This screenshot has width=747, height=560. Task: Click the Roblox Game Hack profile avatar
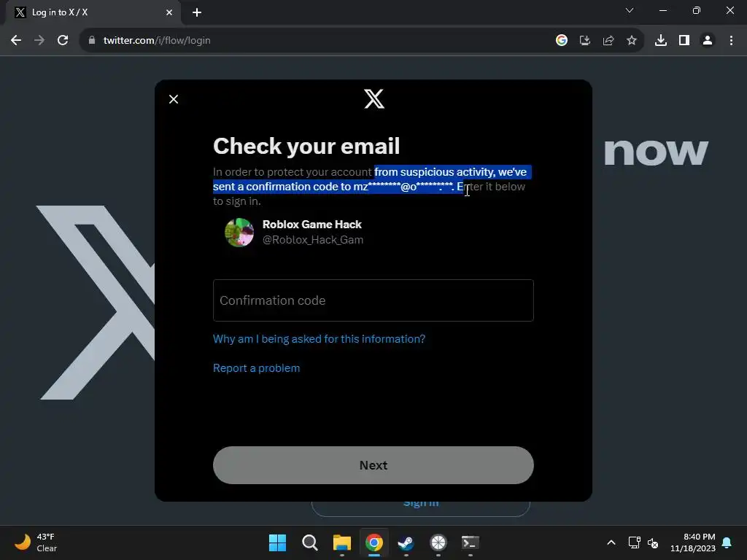(239, 233)
